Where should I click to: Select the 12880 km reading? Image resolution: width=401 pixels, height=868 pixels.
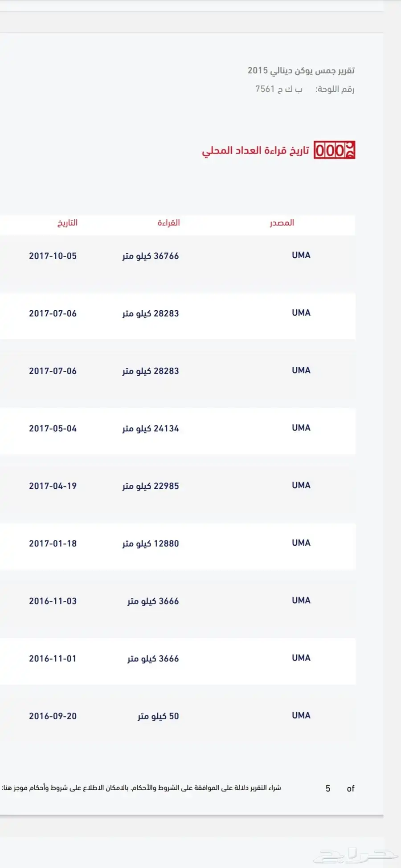[151, 544]
